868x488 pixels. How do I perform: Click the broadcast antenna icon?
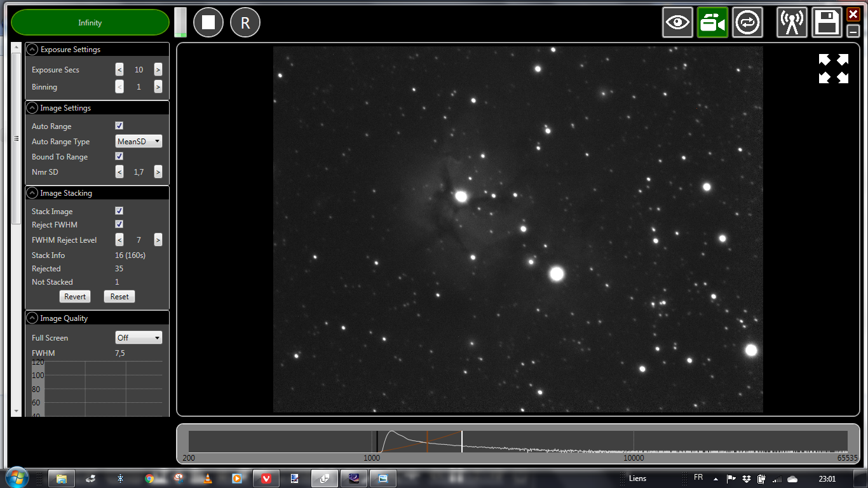tap(792, 22)
